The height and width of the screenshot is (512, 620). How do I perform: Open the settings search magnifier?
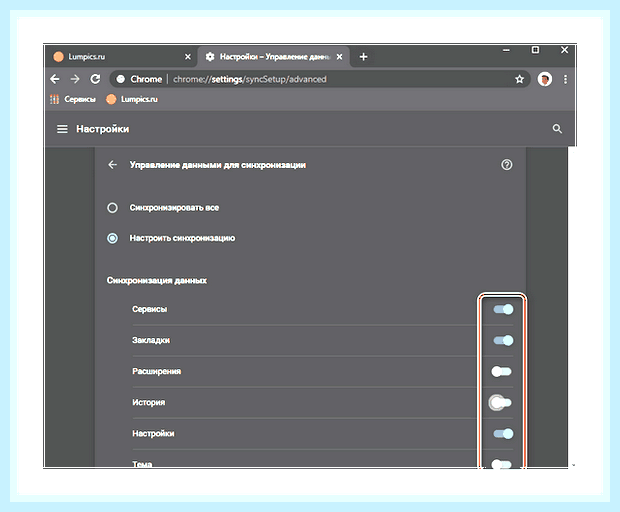click(557, 129)
